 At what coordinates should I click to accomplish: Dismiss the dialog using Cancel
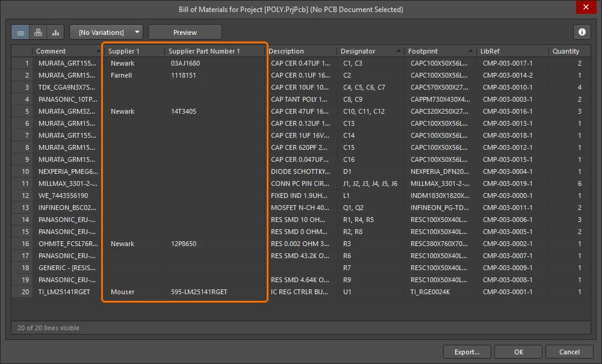tap(569, 351)
